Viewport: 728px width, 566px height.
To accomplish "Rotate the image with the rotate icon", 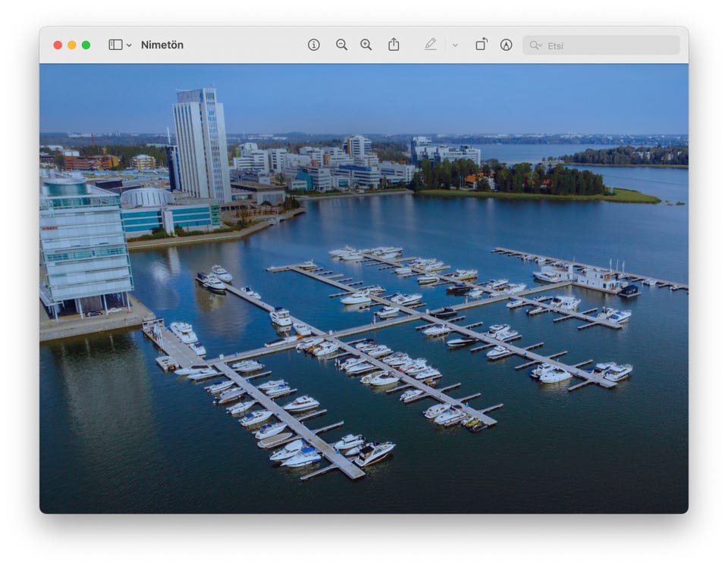I will pyautogui.click(x=482, y=45).
